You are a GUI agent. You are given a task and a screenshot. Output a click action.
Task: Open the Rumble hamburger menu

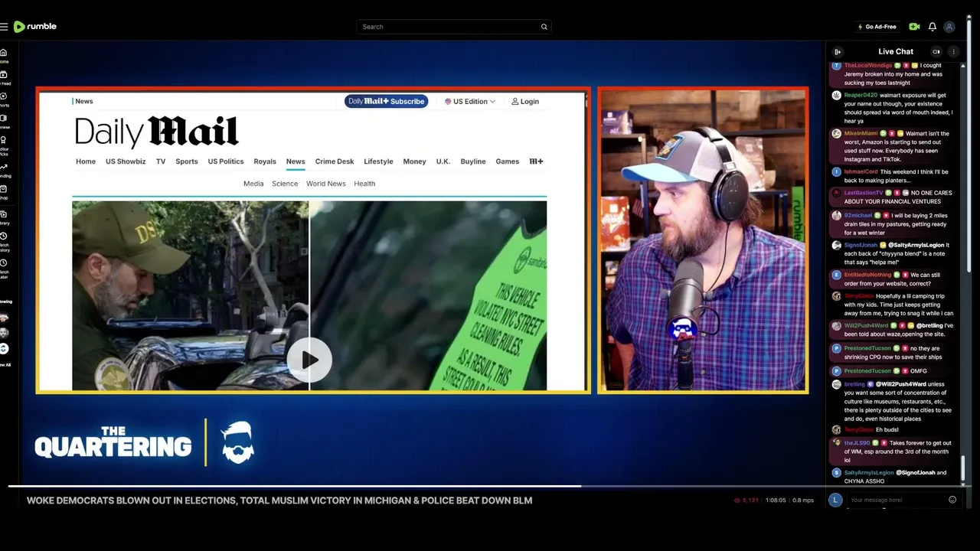coord(4,27)
